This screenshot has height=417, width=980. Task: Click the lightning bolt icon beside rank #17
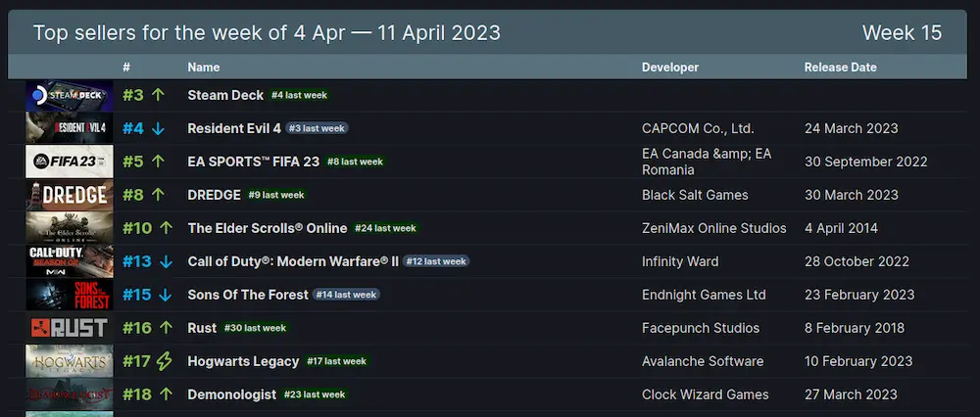coord(164,361)
